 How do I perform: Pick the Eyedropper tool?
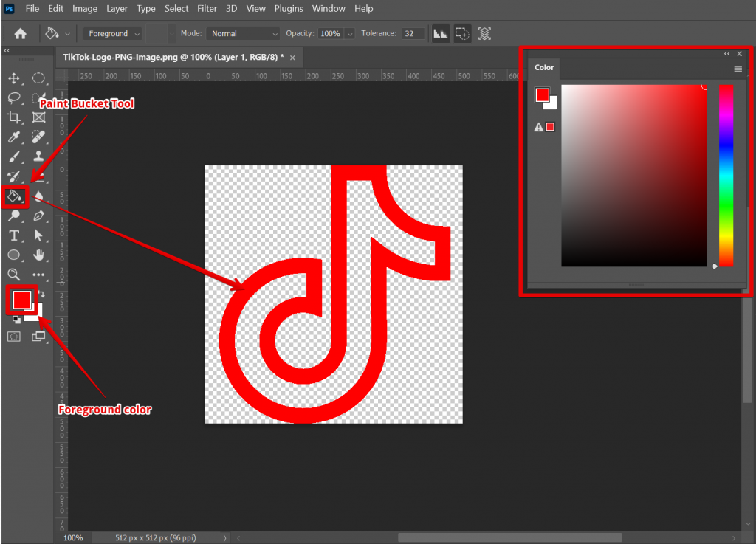click(13, 135)
